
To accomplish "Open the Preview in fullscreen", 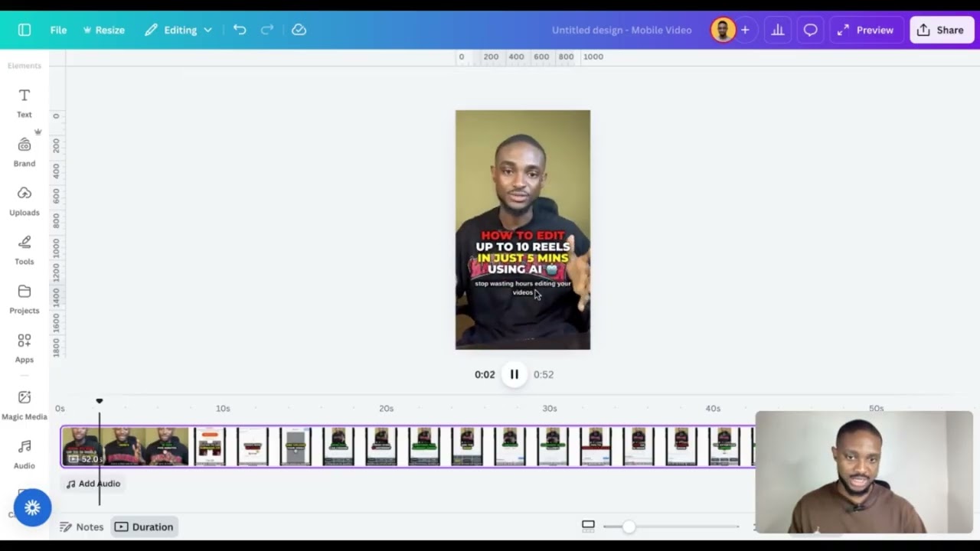I will pos(866,30).
